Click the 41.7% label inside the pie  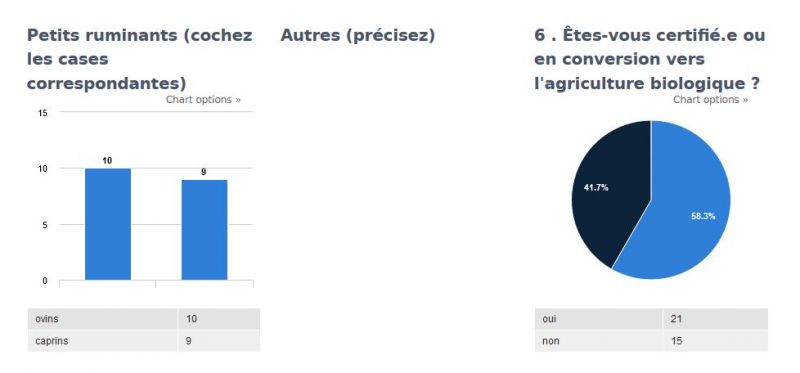[596, 188]
